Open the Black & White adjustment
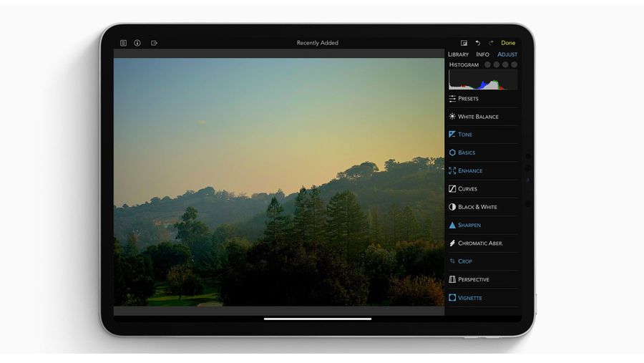 (x=483, y=207)
